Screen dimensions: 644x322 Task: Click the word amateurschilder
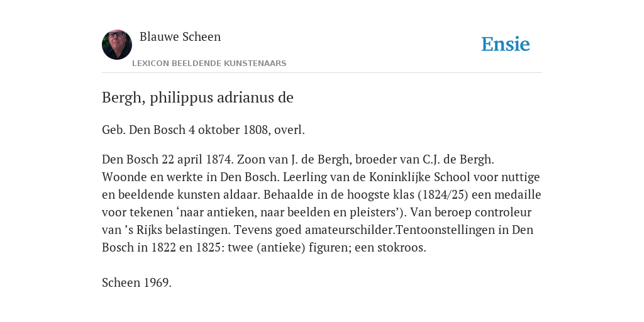pos(348,230)
